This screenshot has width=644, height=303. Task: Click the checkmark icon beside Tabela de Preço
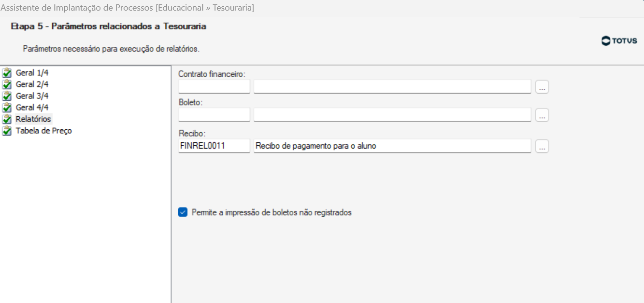click(x=7, y=131)
